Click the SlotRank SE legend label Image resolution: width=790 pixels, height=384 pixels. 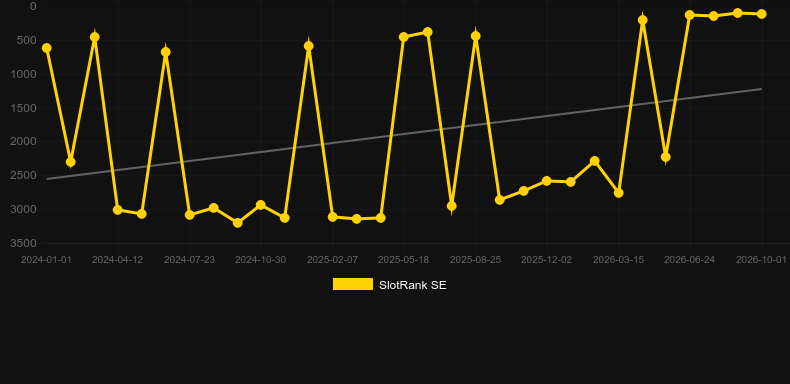(413, 285)
